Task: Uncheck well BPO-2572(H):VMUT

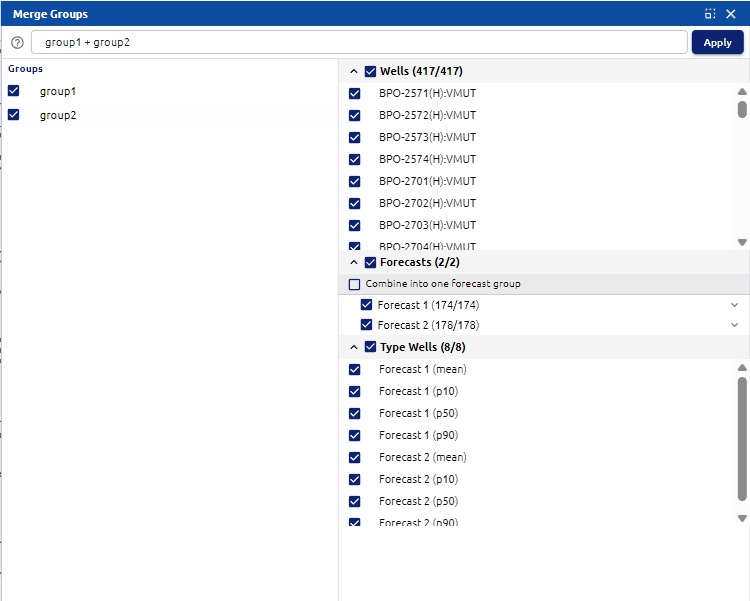Action: click(354, 115)
